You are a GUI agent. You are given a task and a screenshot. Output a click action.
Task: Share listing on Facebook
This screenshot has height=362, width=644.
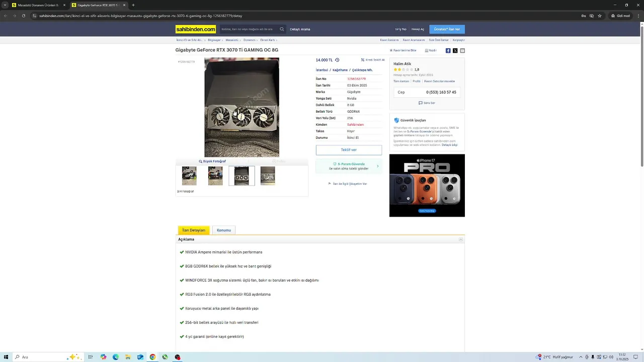(448, 50)
